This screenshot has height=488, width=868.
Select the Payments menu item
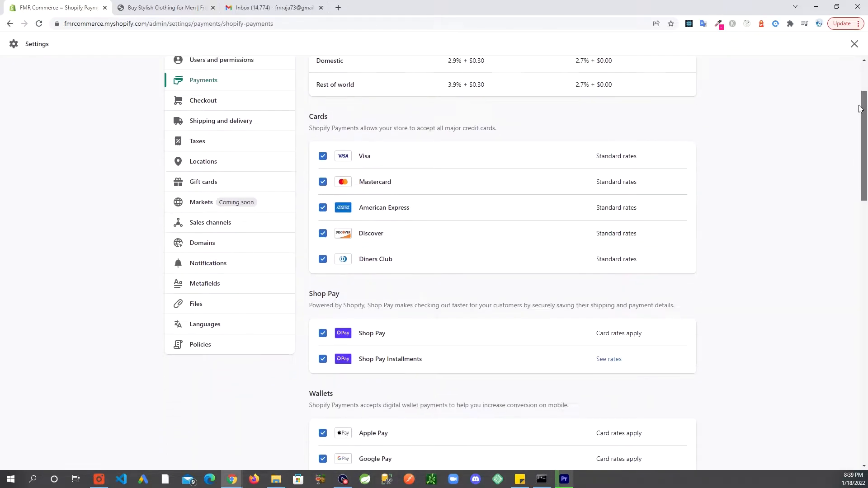(203, 80)
